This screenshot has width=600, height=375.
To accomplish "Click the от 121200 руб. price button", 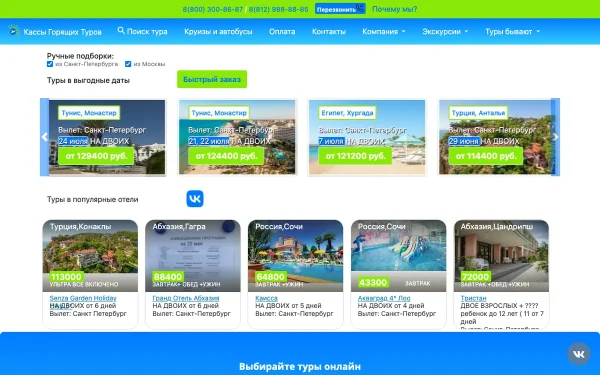I will click(x=356, y=156).
